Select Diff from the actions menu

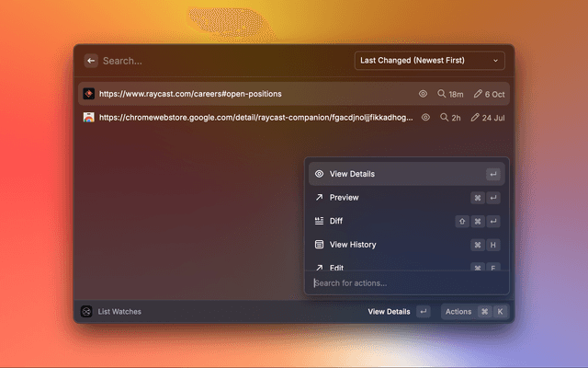coord(336,222)
